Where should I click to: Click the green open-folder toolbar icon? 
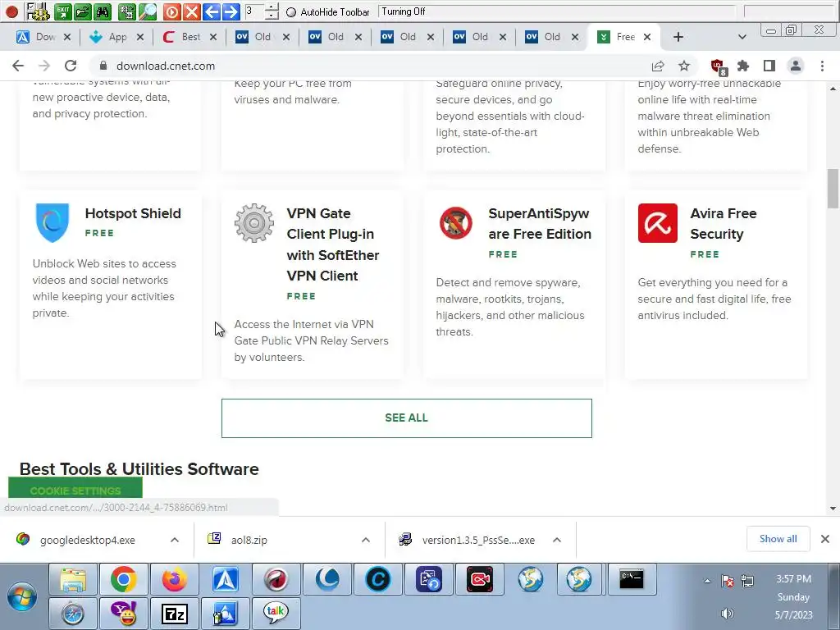tap(83, 11)
